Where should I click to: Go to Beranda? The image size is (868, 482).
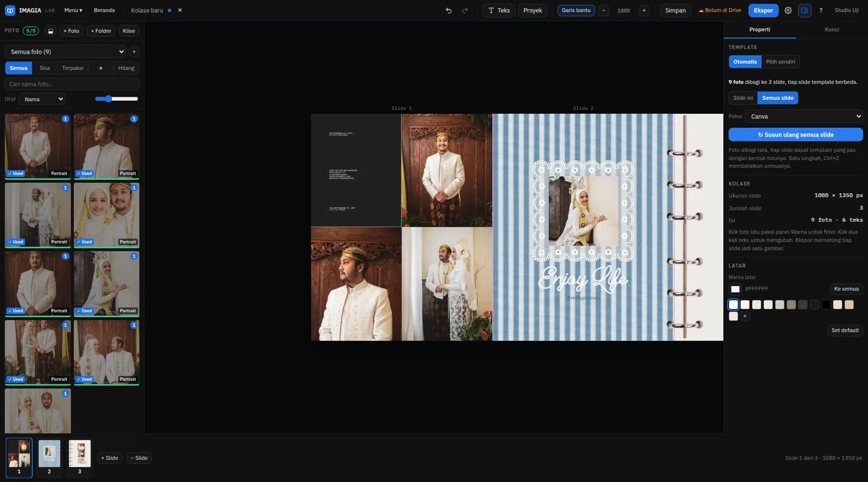click(104, 10)
